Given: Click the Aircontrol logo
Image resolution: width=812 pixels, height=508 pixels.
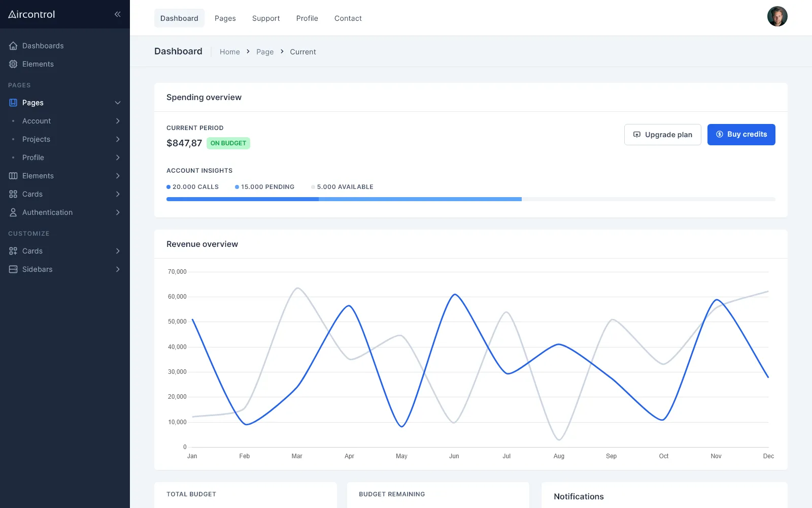Looking at the screenshot, I should 31,14.
